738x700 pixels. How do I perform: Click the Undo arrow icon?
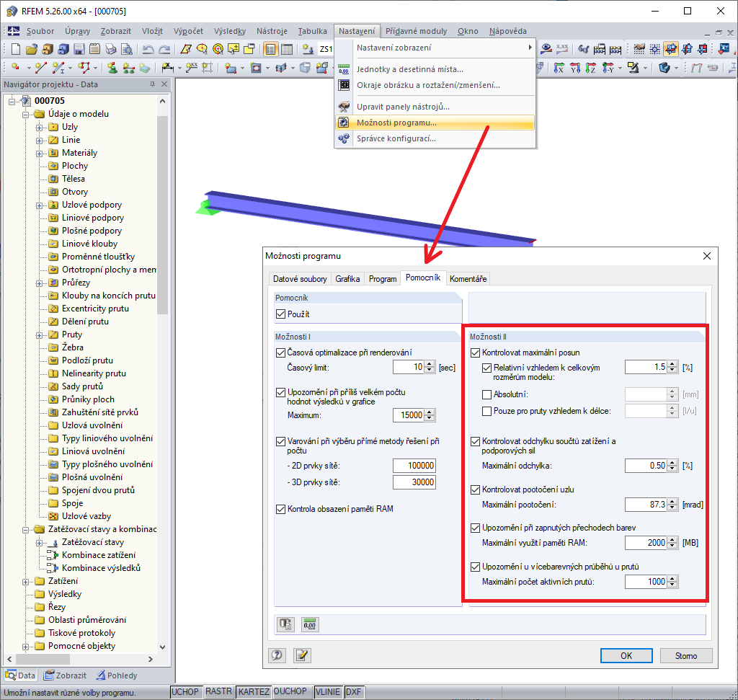click(148, 49)
